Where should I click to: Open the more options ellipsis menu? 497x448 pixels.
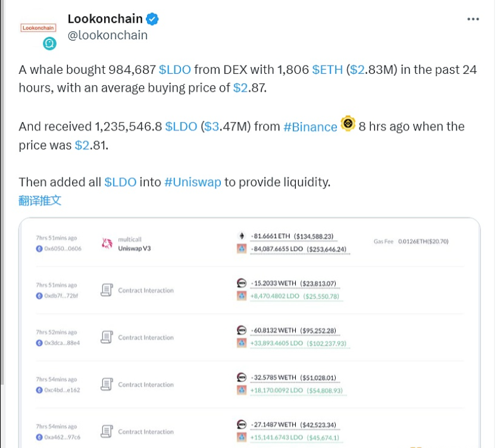point(473,19)
